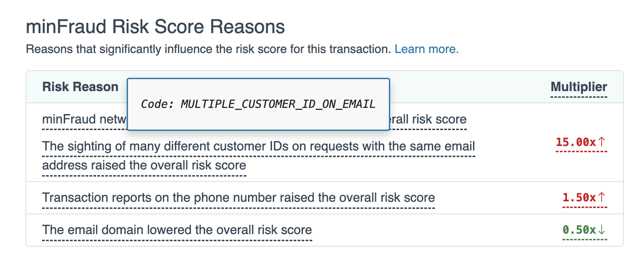644x253 pixels.
Task: Click the Multiplier column header
Action: [579, 87]
